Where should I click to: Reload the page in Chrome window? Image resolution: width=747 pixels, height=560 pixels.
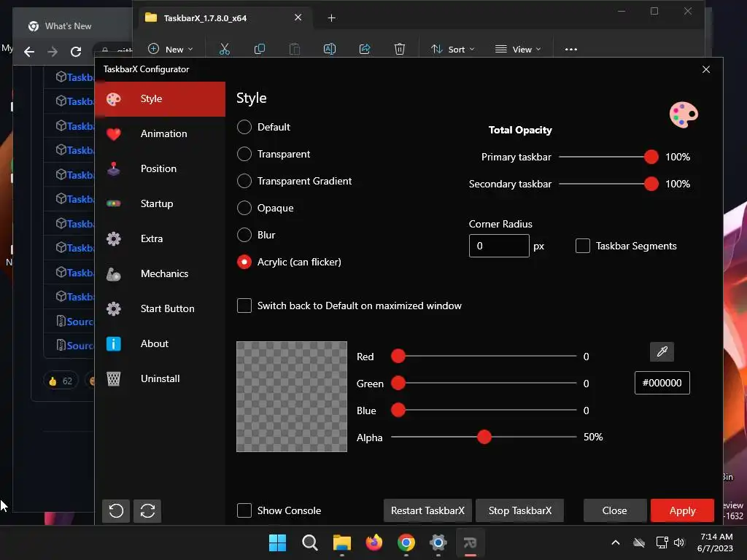pos(76,52)
